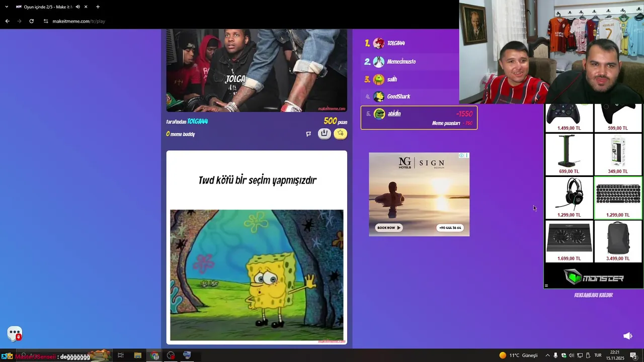Viewport: 644px width, 362px height.
Task: Reload the makeitmeme page
Action: 31,21
